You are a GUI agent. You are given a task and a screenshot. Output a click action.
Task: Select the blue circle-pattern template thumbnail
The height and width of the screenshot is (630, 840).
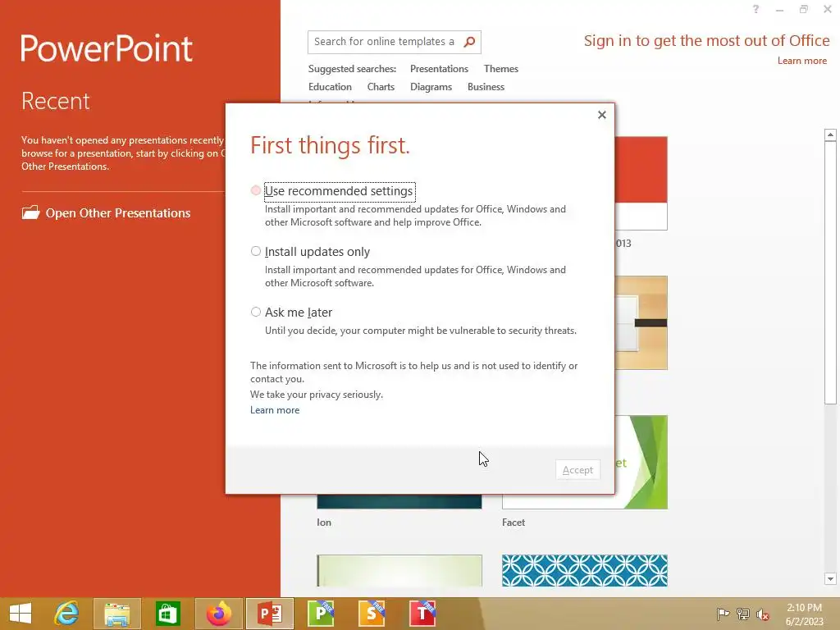(x=584, y=571)
